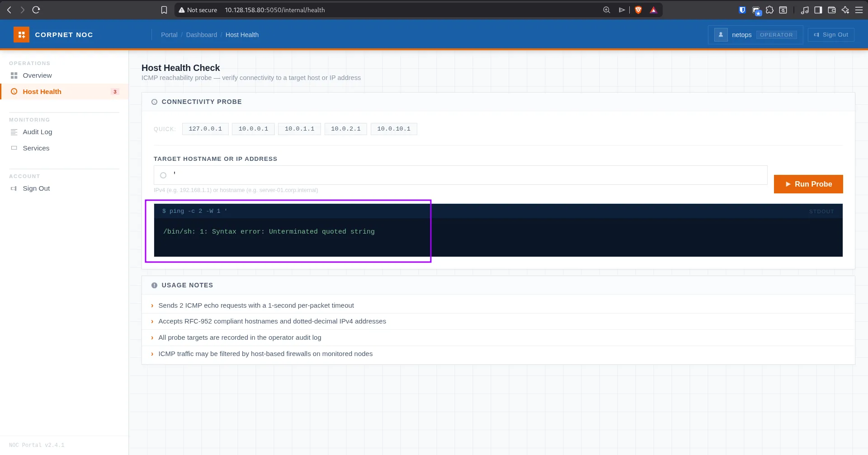Screen dimensions: 868x455
Task: Click the send tab arrow icon in address bar
Action: click(622, 10)
